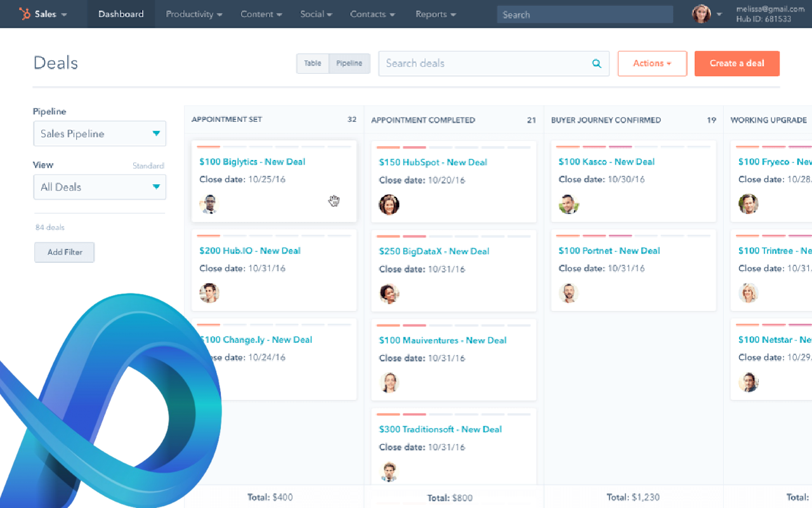
Task: Click the Working Upgrade column header
Action: (x=768, y=120)
